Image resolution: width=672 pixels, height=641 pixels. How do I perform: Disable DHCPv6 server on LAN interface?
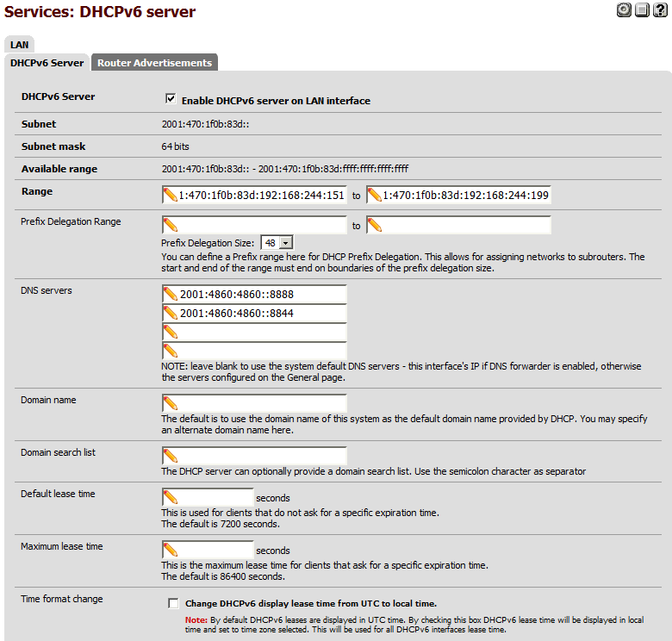171,100
